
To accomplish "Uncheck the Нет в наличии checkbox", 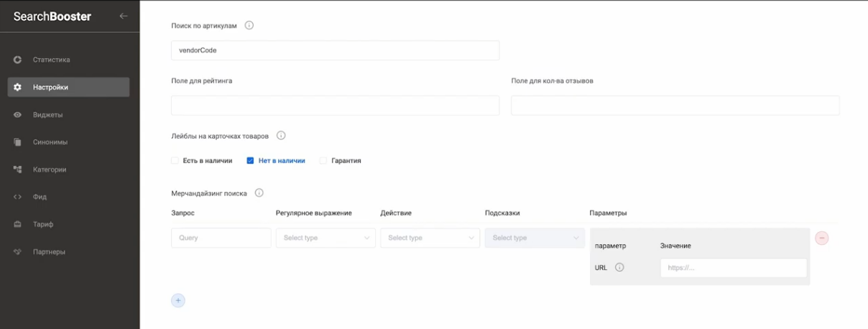I will point(250,161).
